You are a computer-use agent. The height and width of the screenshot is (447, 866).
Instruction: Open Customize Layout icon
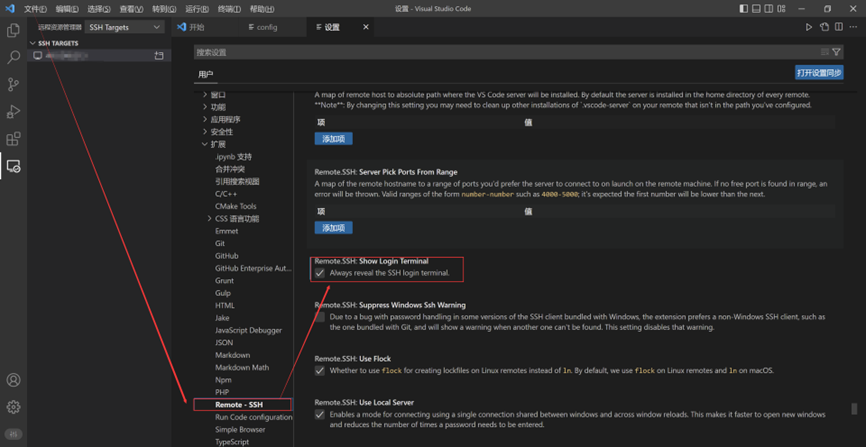(x=780, y=9)
